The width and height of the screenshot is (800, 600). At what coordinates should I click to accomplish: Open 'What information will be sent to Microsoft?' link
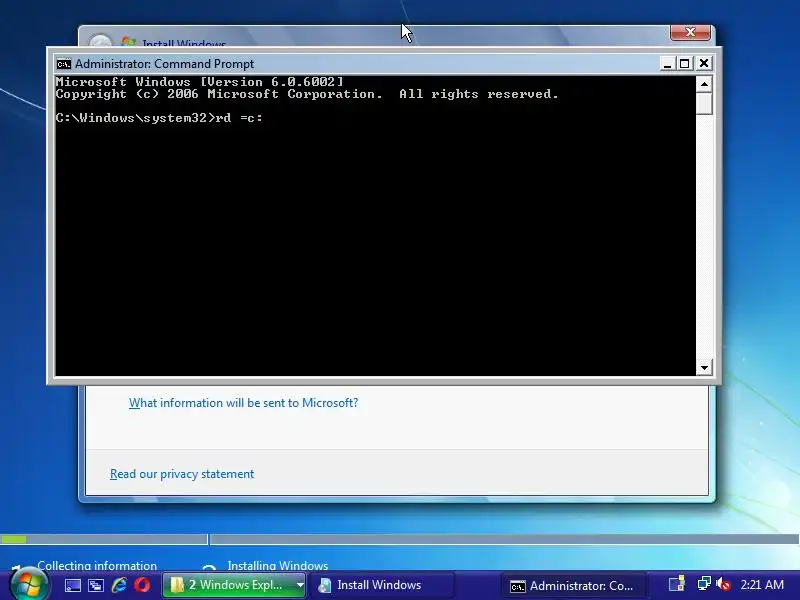pyautogui.click(x=243, y=403)
